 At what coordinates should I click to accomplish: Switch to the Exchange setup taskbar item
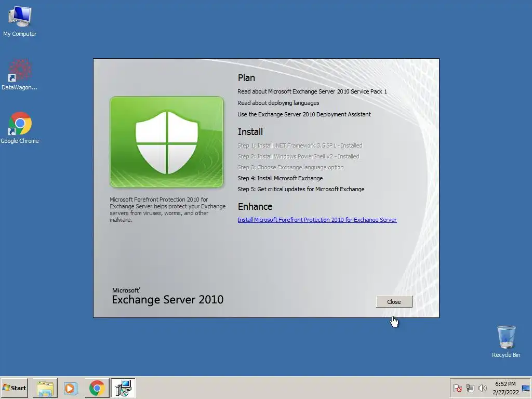pos(123,388)
